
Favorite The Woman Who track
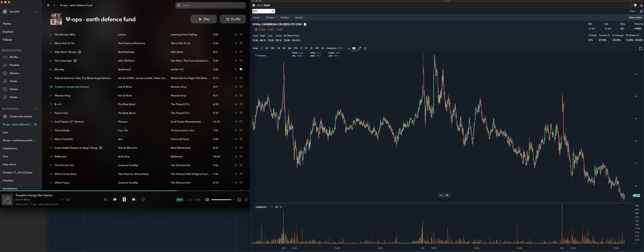click(x=241, y=34)
